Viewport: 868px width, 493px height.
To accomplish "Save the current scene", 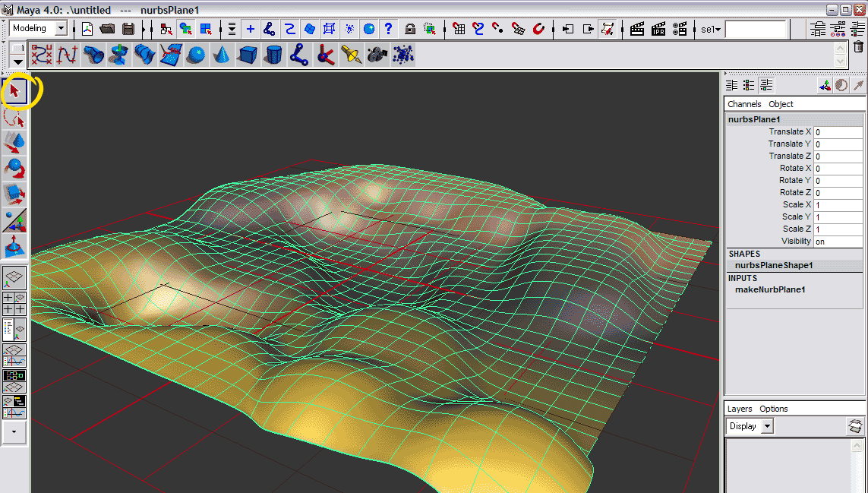I will [128, 29].
